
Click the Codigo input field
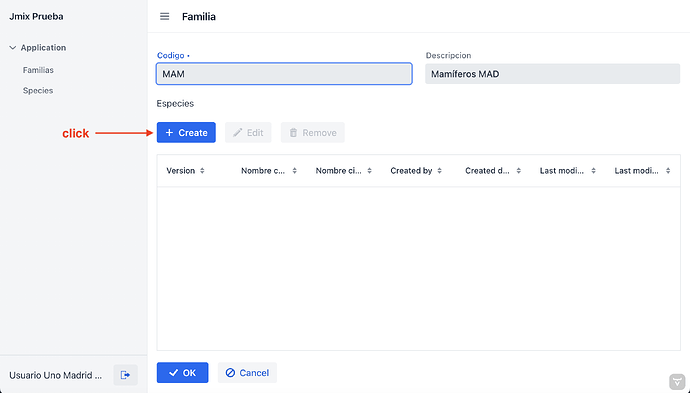click(284, 74)
